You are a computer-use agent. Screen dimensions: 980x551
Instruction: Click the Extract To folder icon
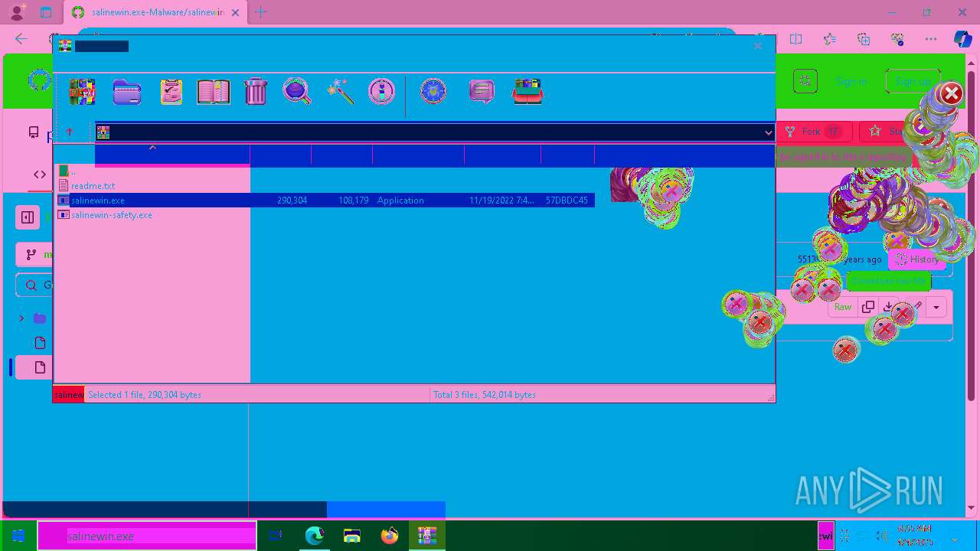tap(127, 92)
